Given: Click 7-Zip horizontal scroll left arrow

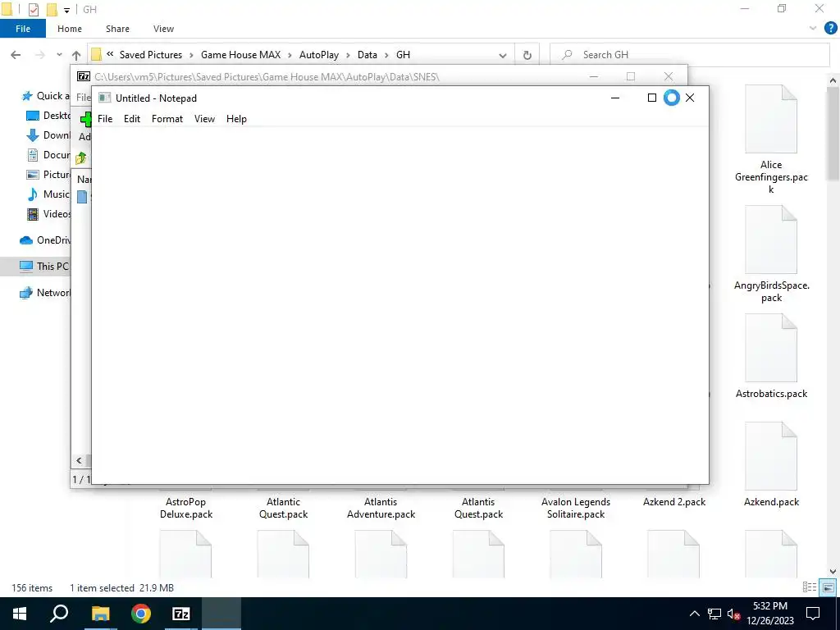Looking at the screenshot, I should (80, 460).
